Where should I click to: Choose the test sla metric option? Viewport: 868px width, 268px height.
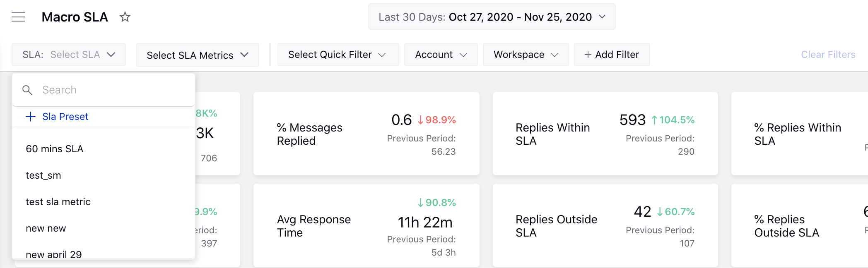[x=104, y=202]
